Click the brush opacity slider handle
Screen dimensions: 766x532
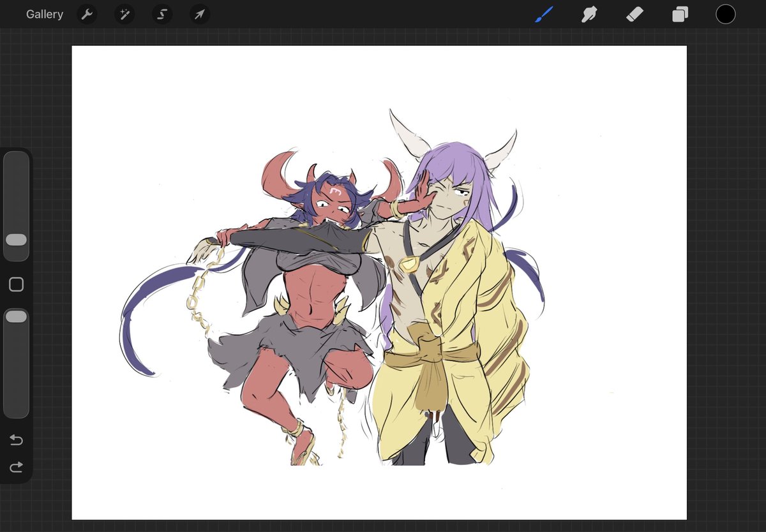[16, 316]
